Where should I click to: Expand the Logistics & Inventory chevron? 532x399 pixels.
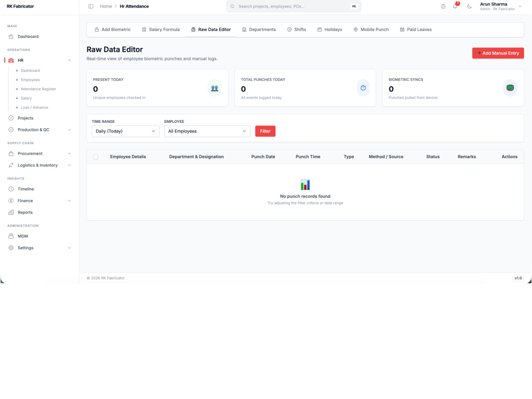69,165
